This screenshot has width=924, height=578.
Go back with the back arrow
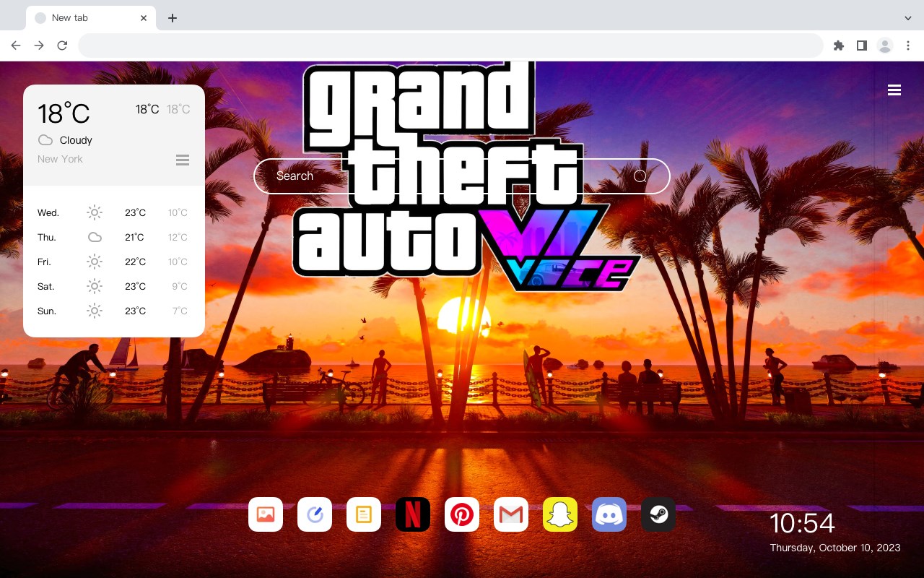(x=16, y=46)
